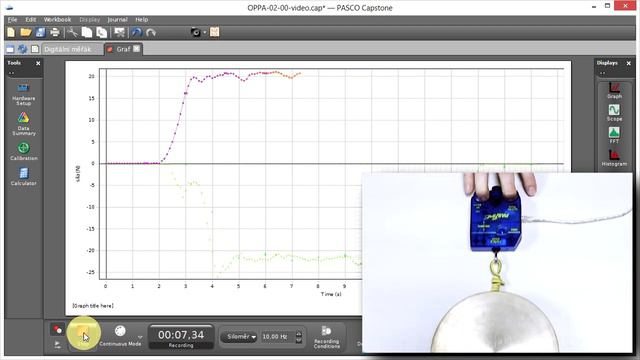
Task: Click the Copy icon in the toolbar
Action: (87, 32)
